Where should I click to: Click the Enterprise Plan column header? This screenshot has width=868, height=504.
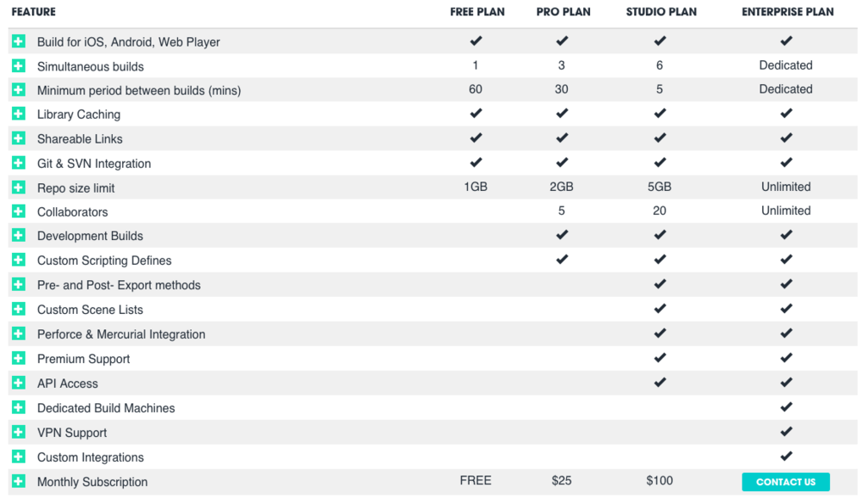pos(786,12)
